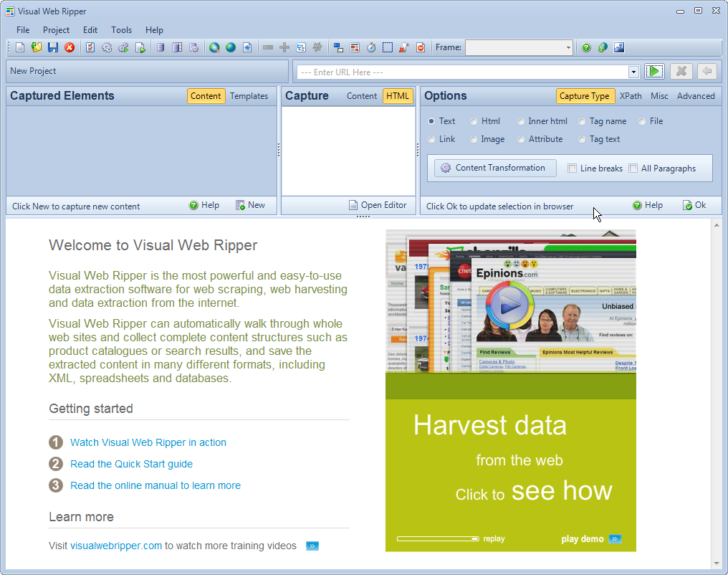The width and height of the screenshot is (728, 575).
Task: Click the single database cylinder icon
Action: [161, 47]
